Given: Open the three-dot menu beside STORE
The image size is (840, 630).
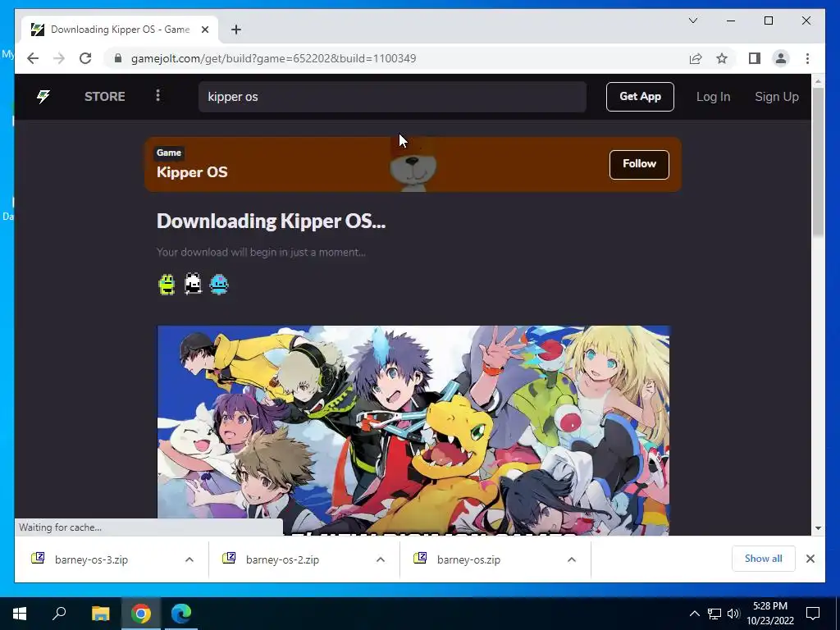Looking at the screenshot, I should pos(157,96).
